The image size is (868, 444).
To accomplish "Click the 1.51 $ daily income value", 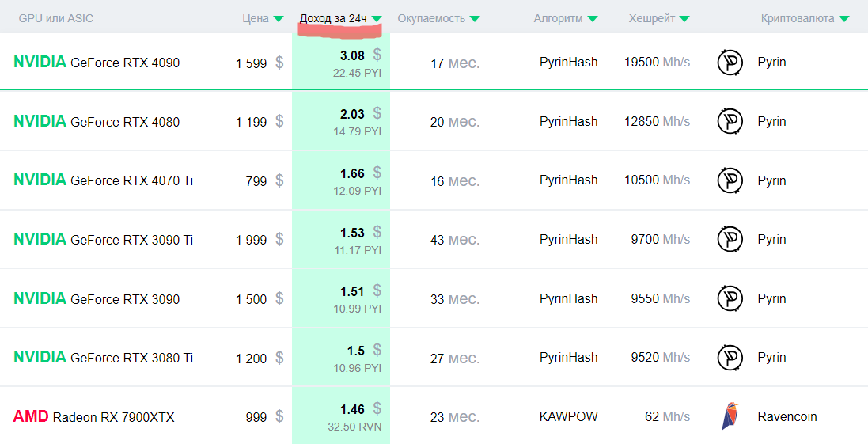I will [360, 291].
